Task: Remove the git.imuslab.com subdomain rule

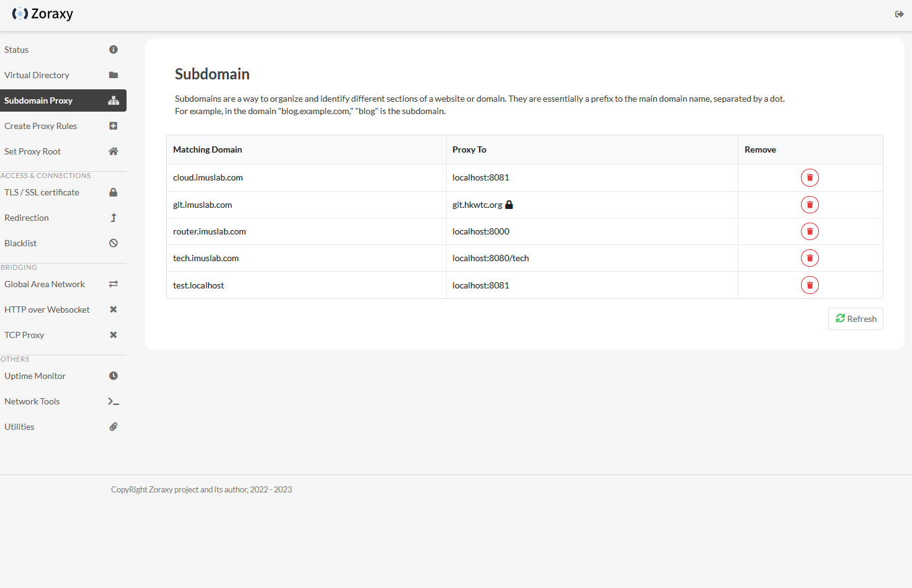Action: pos(810,205)
